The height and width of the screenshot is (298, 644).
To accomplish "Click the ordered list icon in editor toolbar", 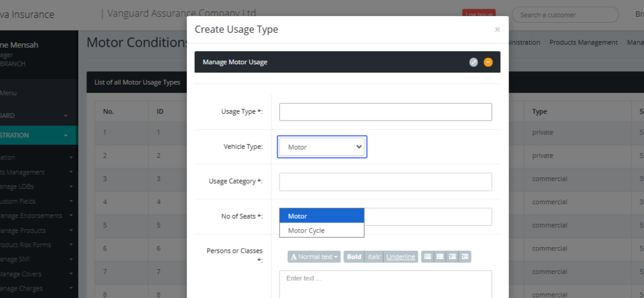I will pos(440,257).
